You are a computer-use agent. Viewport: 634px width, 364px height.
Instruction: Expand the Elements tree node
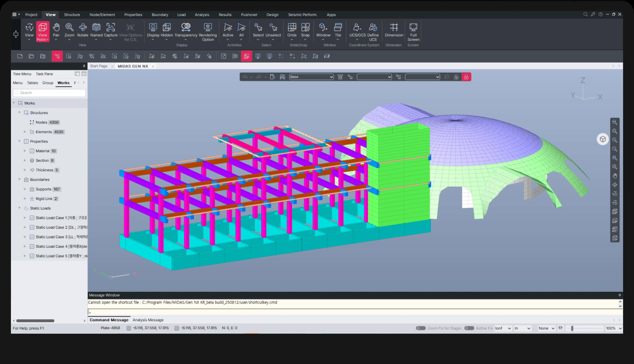click(x=25, y=132)
